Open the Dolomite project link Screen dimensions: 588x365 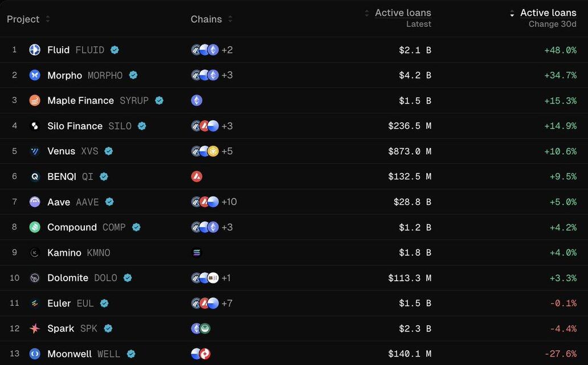(x=68, y=278)
